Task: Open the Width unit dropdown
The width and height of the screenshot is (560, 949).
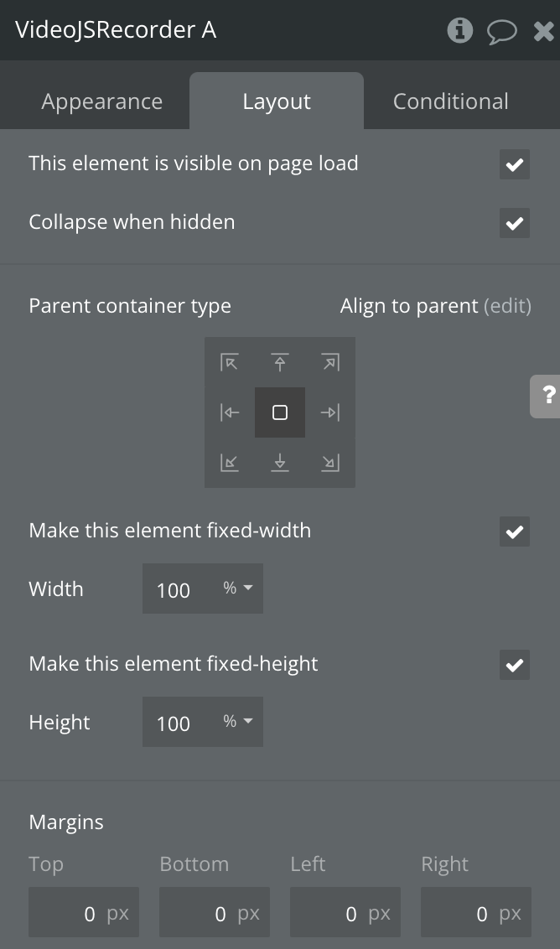Action: click(x=238, y=589)
